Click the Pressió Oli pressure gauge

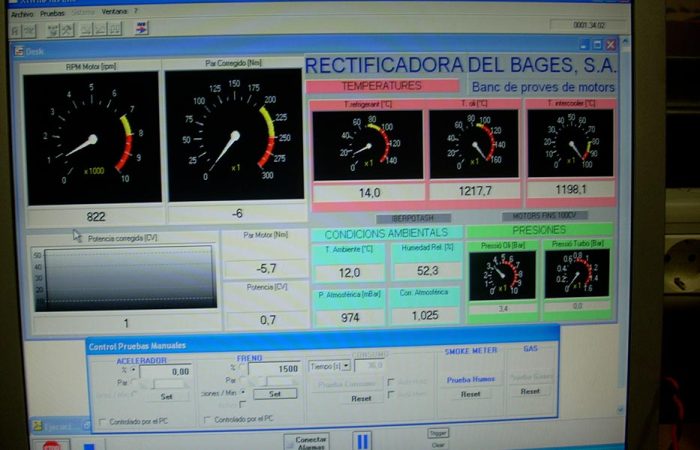[x=502, y=275]
